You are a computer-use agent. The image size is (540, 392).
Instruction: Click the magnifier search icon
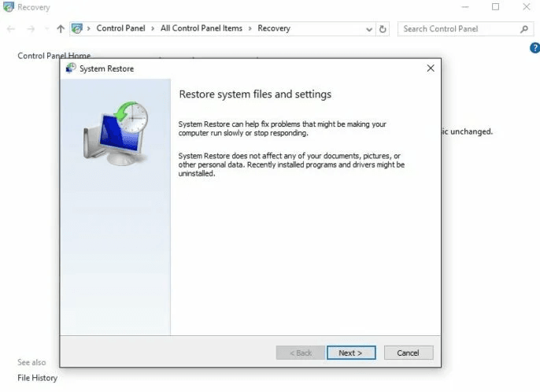(x=523, y=29)
